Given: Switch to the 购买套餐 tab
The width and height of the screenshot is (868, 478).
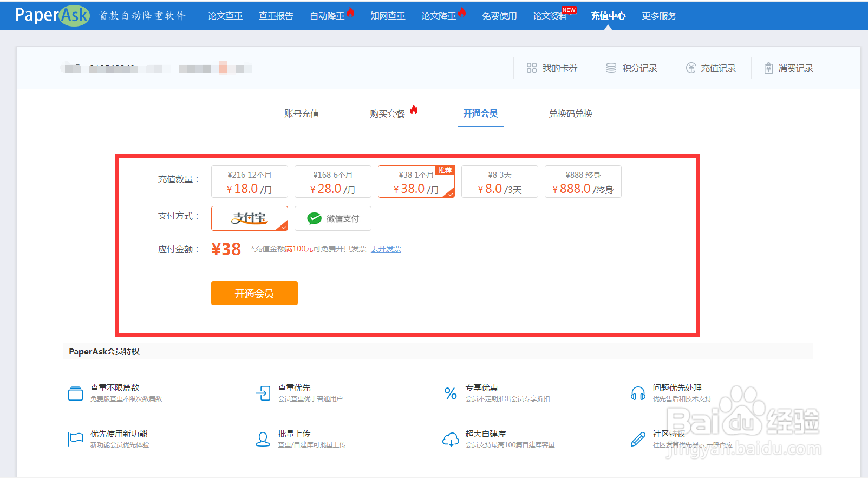Looking at the screenshot, I should (387, 113).
